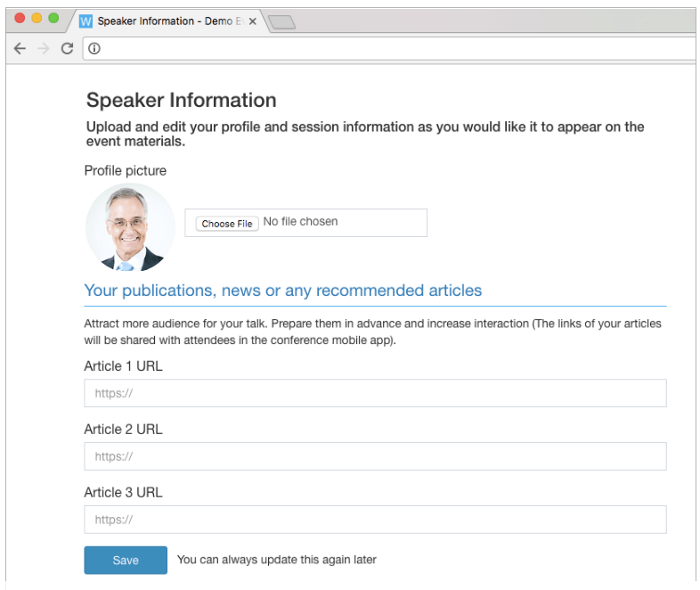Viewport: 700px width, 590px height.
Task: Focus the browser address bar
Action: coord(392,49)
